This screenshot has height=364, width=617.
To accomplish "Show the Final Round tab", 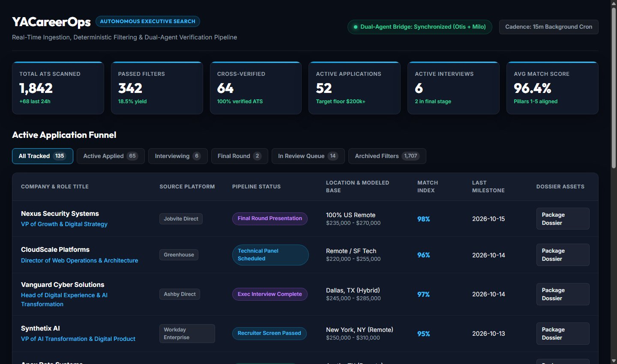I will tap(240, 156).
